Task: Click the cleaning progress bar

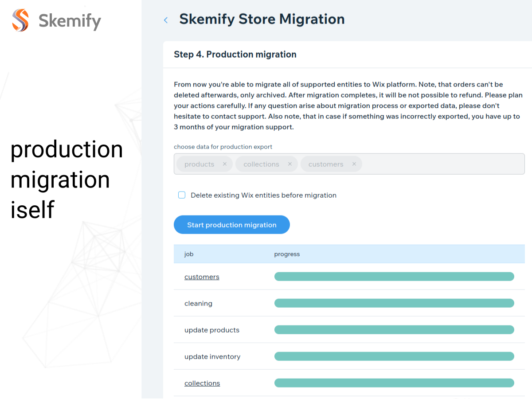Action: coord(394,303)
